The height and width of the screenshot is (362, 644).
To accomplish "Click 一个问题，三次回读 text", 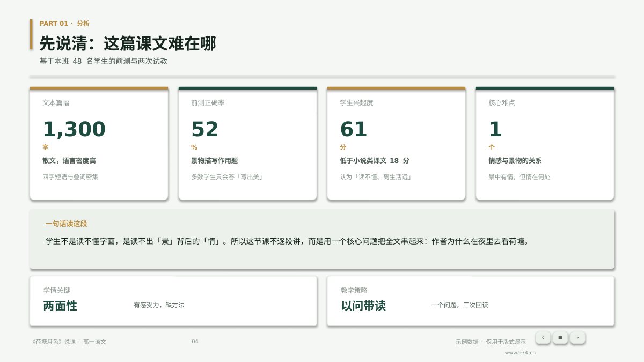I will click(x=459, y=305).
